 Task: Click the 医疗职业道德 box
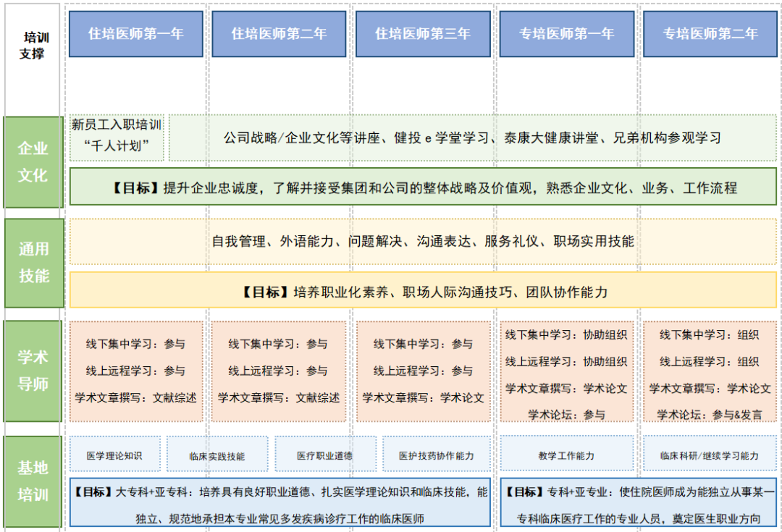click(325, 455)
